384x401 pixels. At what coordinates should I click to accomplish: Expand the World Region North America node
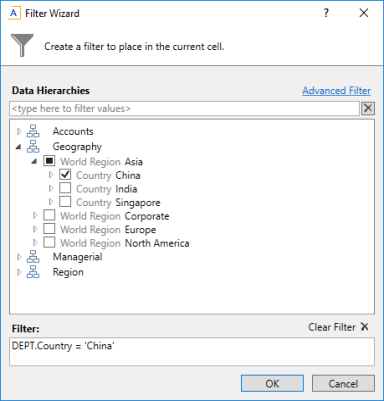click(x=35, y=242)
